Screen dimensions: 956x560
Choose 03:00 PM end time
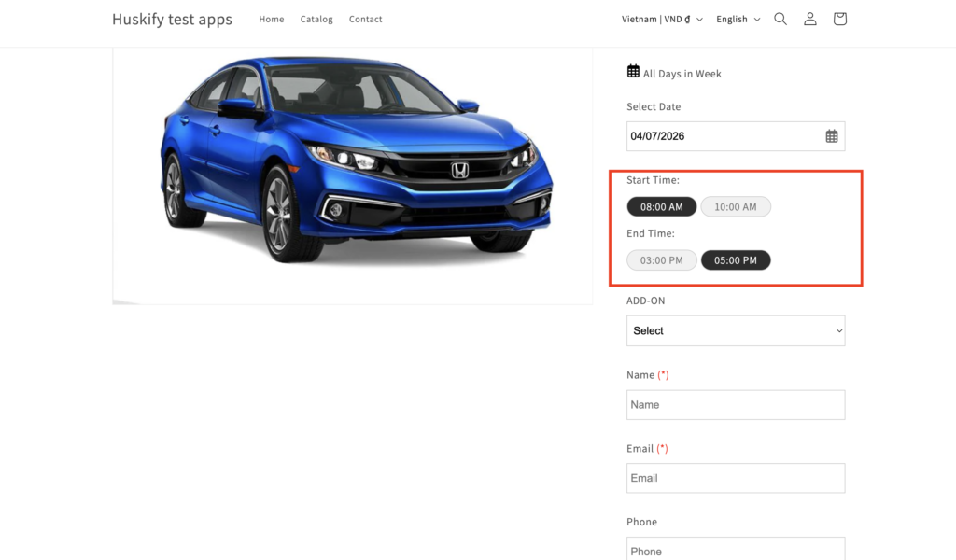click(661, 260)
